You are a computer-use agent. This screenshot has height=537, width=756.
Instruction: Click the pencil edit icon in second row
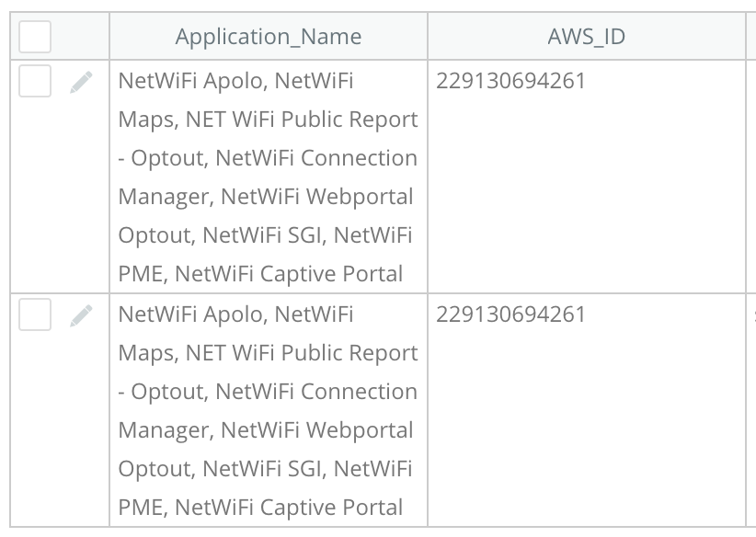click(x=81, y=316)
